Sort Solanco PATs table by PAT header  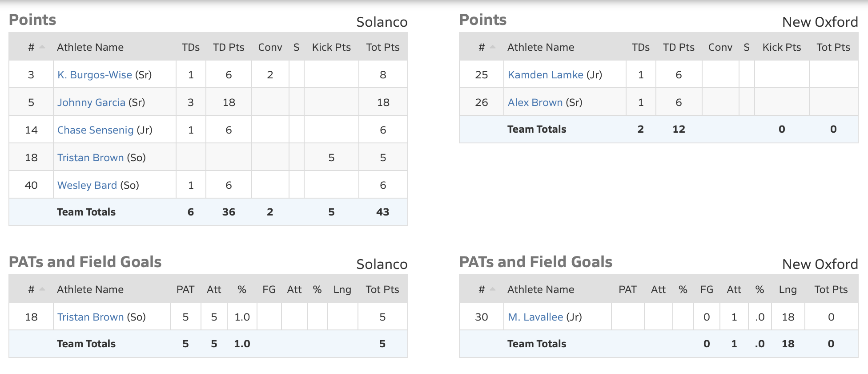pos(185,289)
